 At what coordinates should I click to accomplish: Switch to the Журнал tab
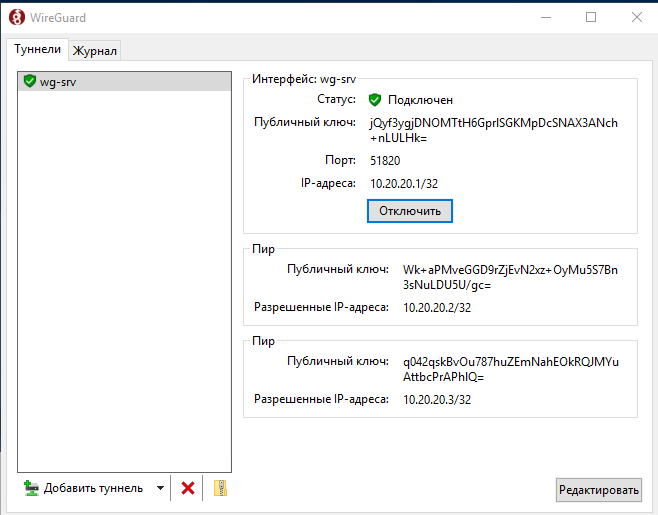(95, 51)
